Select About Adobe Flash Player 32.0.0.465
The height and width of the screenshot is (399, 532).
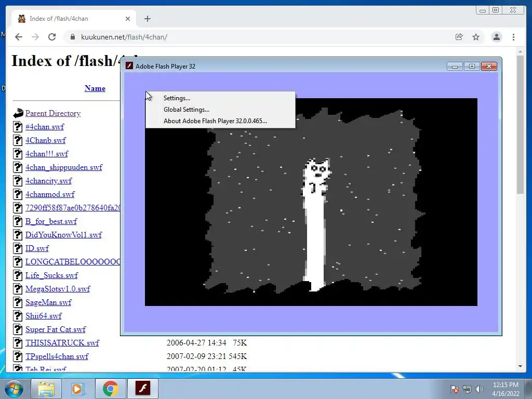pyautogui.click(x=215, y=121)
